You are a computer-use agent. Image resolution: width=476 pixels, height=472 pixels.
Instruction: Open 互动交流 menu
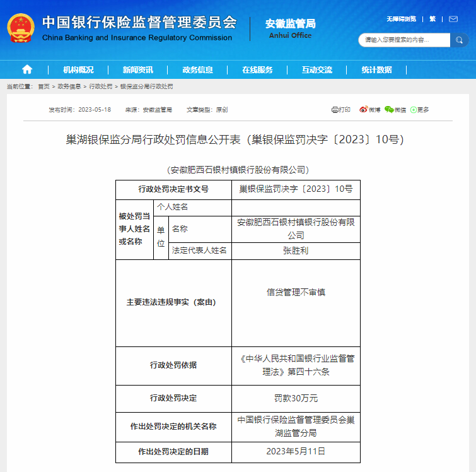[317, 70]
